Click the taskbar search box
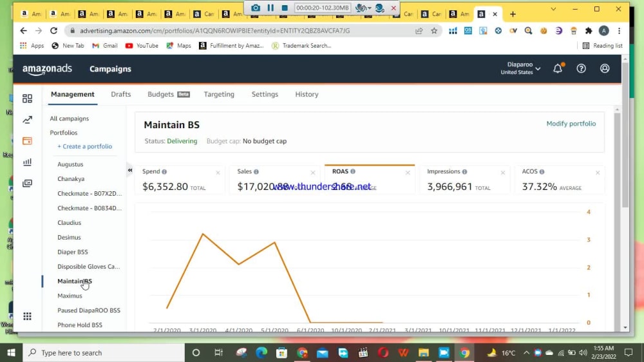The width and height of the screenshot is (644, 362). (x=104, y=352)
